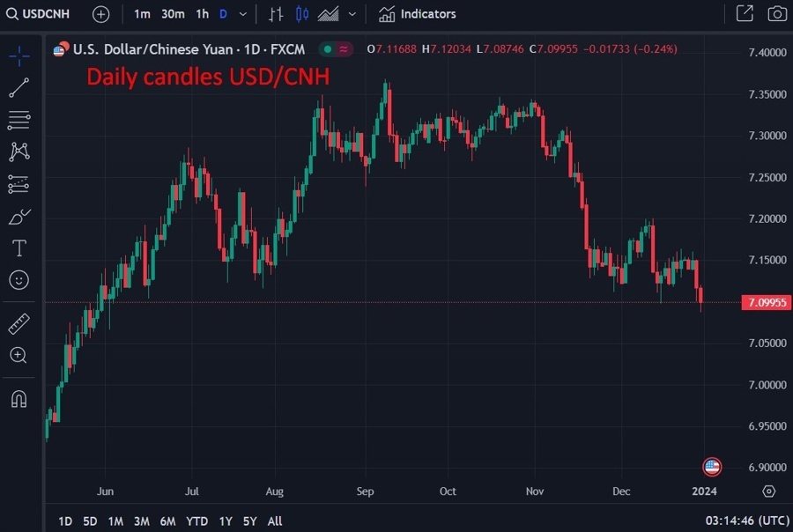Viewport: 793px width, 532px height.
Task: Set date range to 1M
Action: point(115,521)
